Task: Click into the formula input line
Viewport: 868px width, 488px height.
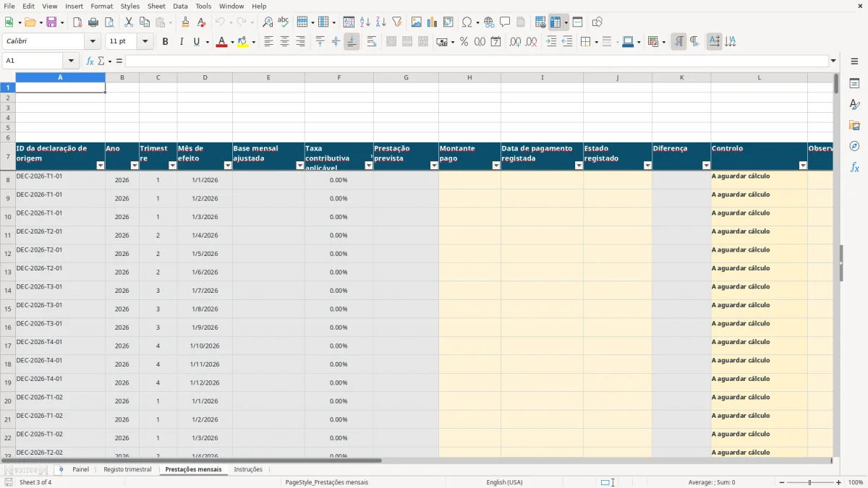Action: point(477,61)
